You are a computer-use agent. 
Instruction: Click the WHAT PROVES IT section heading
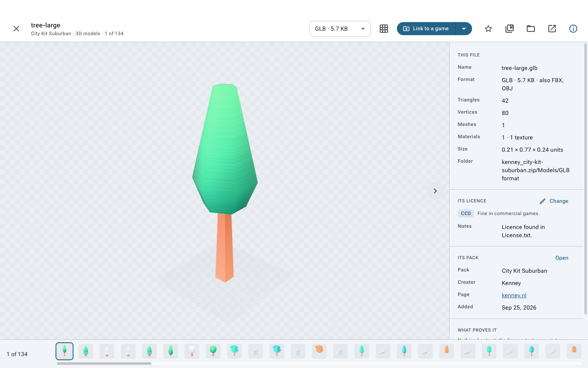tap(477, 330)
